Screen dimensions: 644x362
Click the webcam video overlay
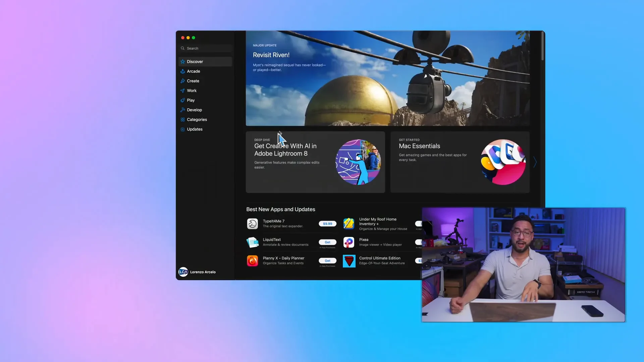(523, 265)
